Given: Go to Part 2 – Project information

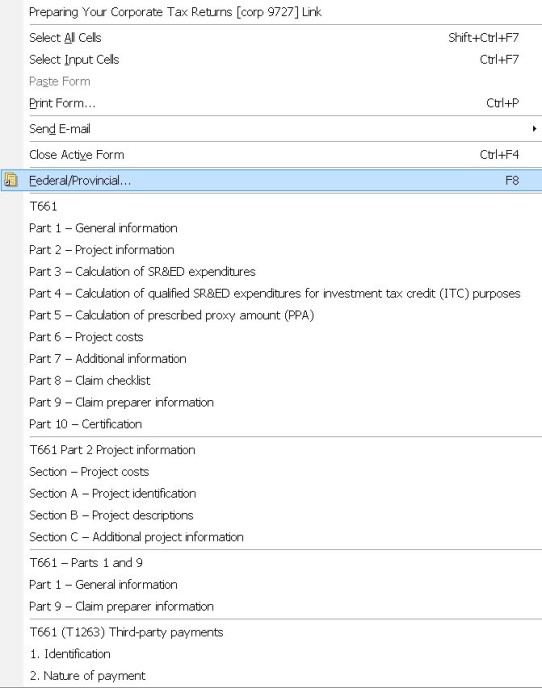Looking at the screenshot, I should click(271, 250).
